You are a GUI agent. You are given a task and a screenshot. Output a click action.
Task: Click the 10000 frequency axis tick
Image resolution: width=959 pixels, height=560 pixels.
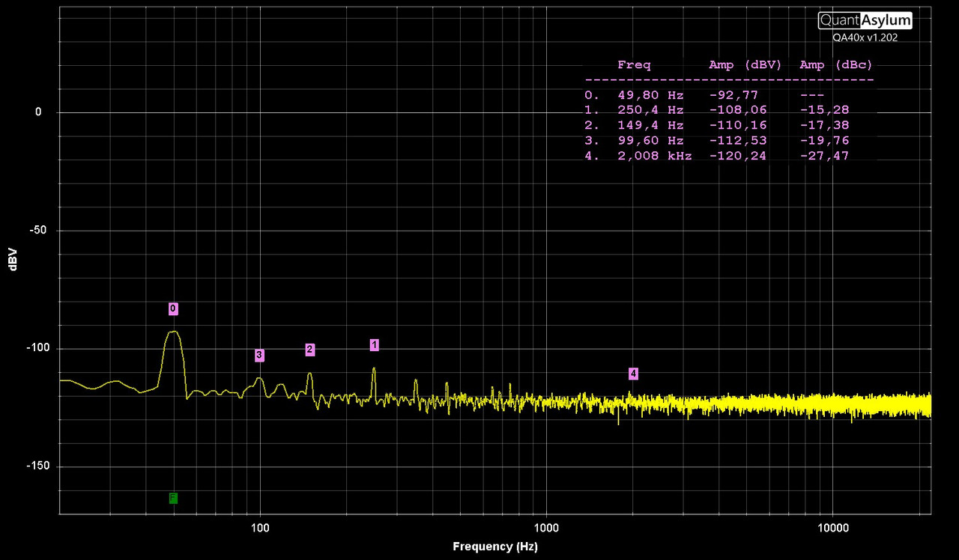pyautogui.click(x=832, y=527)
